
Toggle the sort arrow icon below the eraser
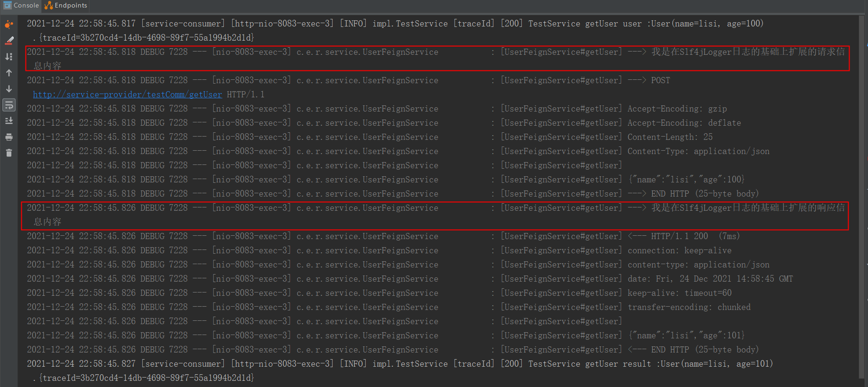pyautogui.click(x=9, y=56)
